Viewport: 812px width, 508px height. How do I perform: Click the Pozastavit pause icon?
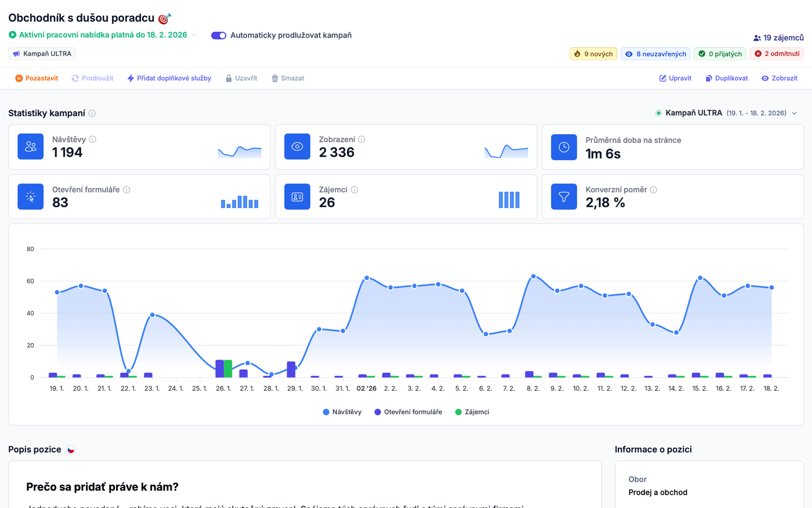pos(19,78)
